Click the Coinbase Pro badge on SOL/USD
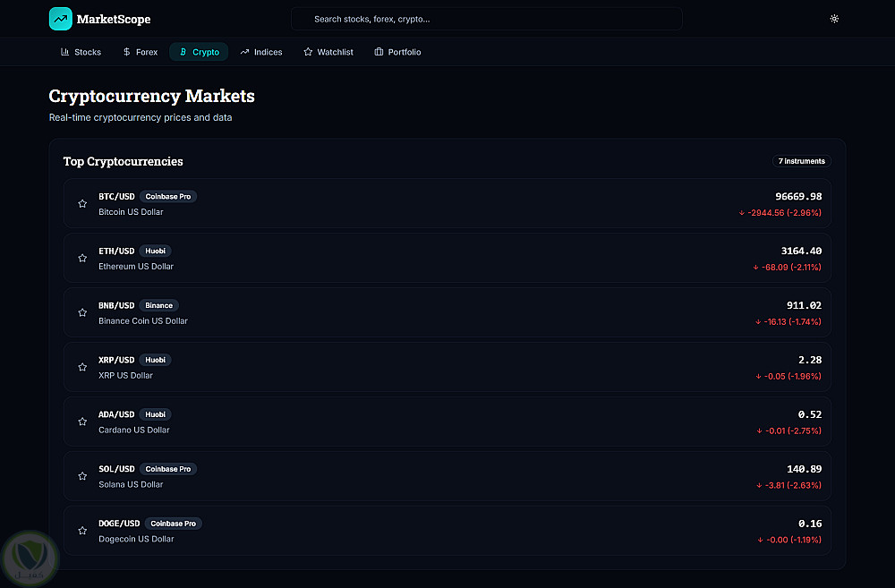The width and height of the screenshot is (895, 588). pyautogui.click(x=168, y=469)
